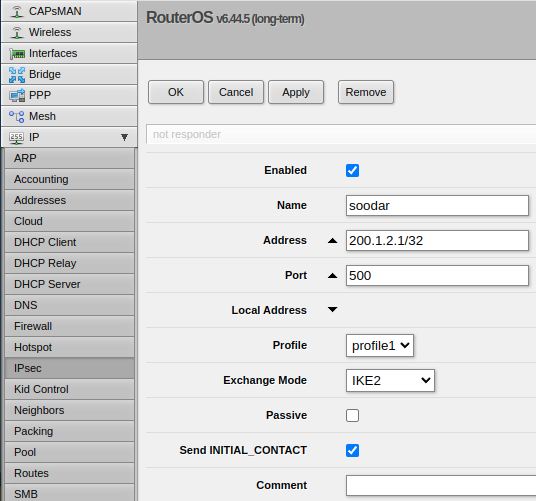
Task: Click the 'not responder' status field
Action: [x=341, y=134]
